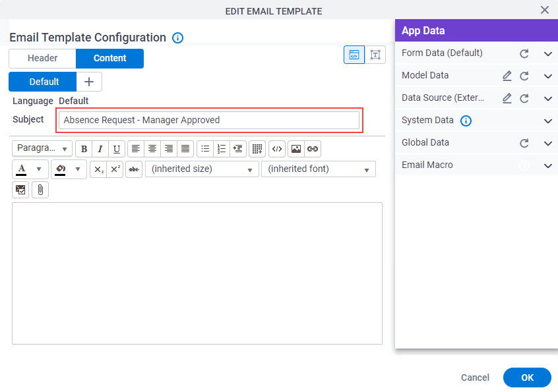Toggle italic formatting
This screenshot has width=558, height=392.
point(100,149)
